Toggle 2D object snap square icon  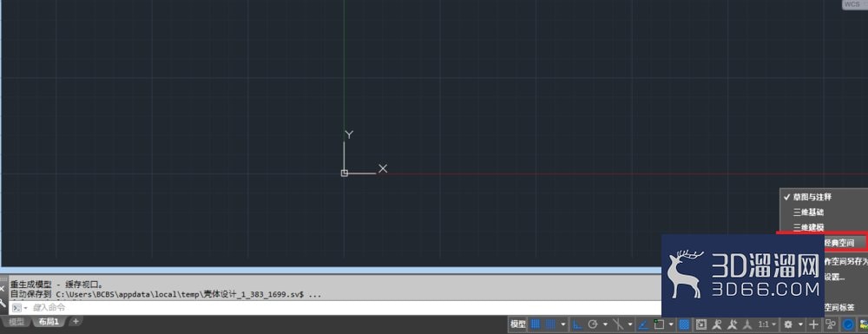[659, 324]
